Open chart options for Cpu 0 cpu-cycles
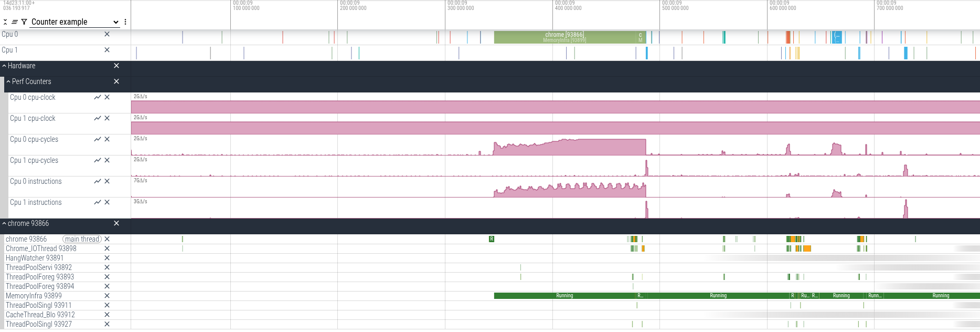 coord(98,139)
